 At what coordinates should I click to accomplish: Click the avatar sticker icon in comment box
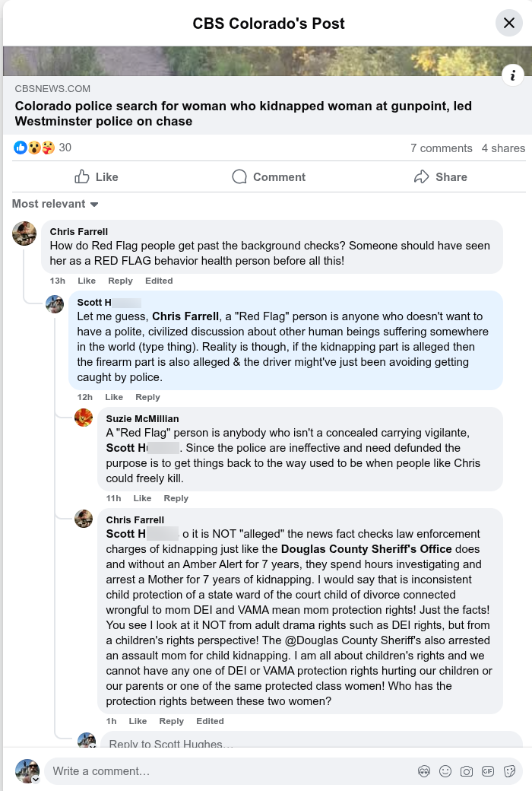(x=424, y=771)
